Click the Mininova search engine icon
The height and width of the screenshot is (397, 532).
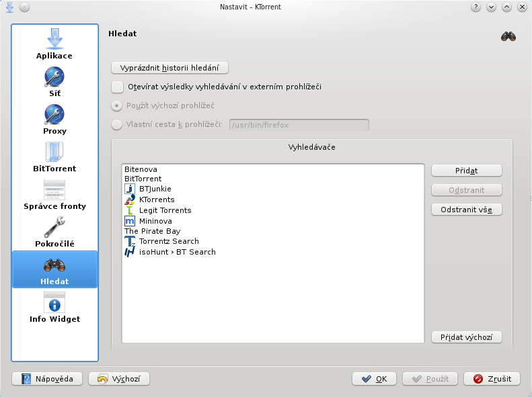point(130,221)
